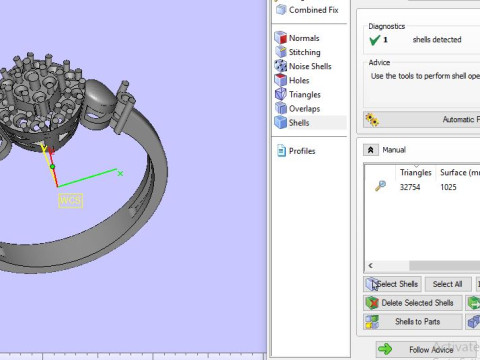This screenshot has height=360, width=480.
Task: Select shell row with 32754 triangles
Action: (x=423, y=187)
